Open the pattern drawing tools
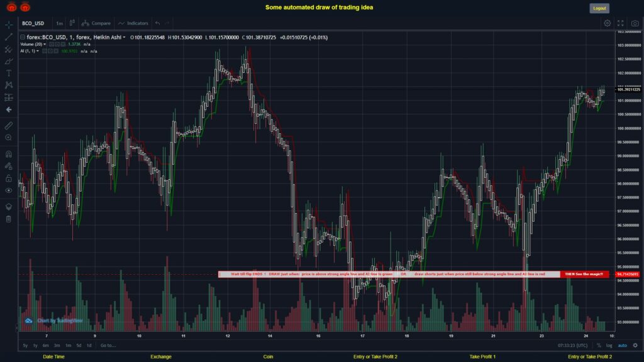 [x=9, y=85]
